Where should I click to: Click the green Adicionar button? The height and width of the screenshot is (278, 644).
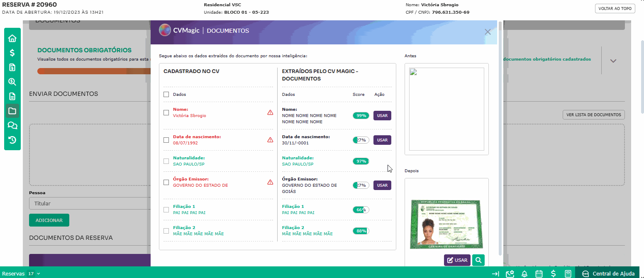49,220
